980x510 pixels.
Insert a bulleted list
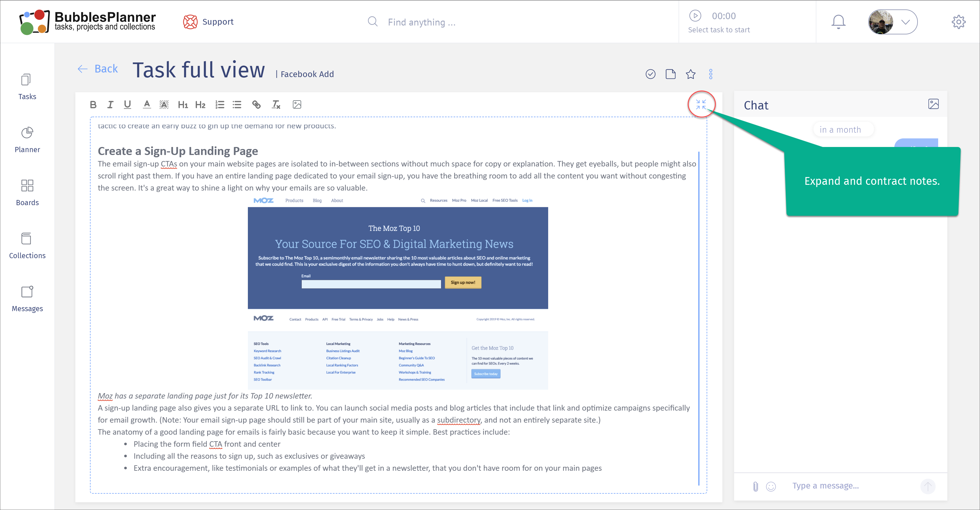coord(237,105)
